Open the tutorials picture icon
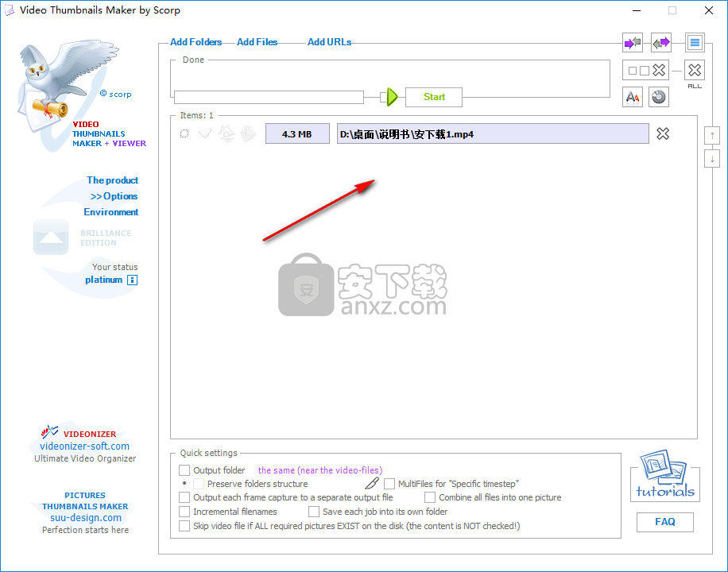 (x=665, y=474)
